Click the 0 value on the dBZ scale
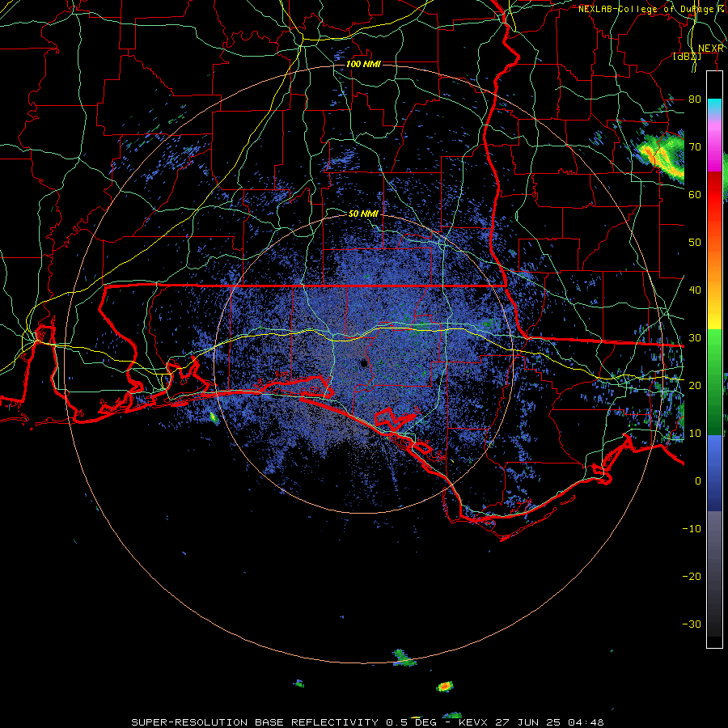Viewport: 728px width, 728px height. coord(698,481)
